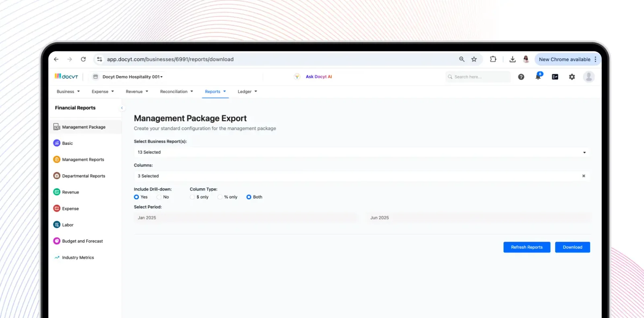
Task: Click the Management Reports sidebar icon
Action: (x=57, y=160)
